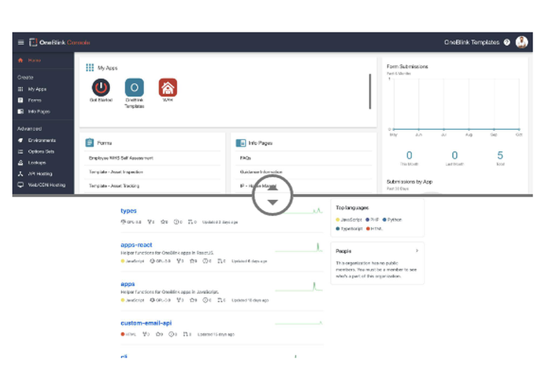Click the HTML language in Top languages
The image size is (548, 392).
click(374, 229)
